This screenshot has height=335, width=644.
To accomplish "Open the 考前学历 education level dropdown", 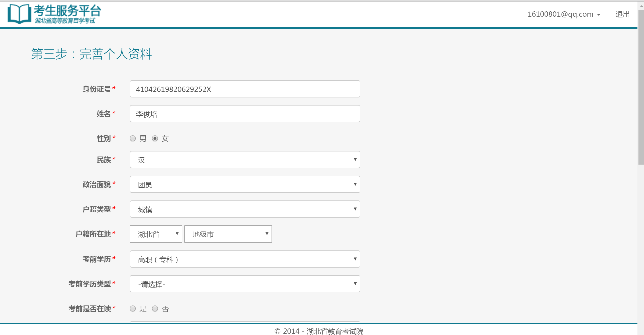I will (245, 259).
